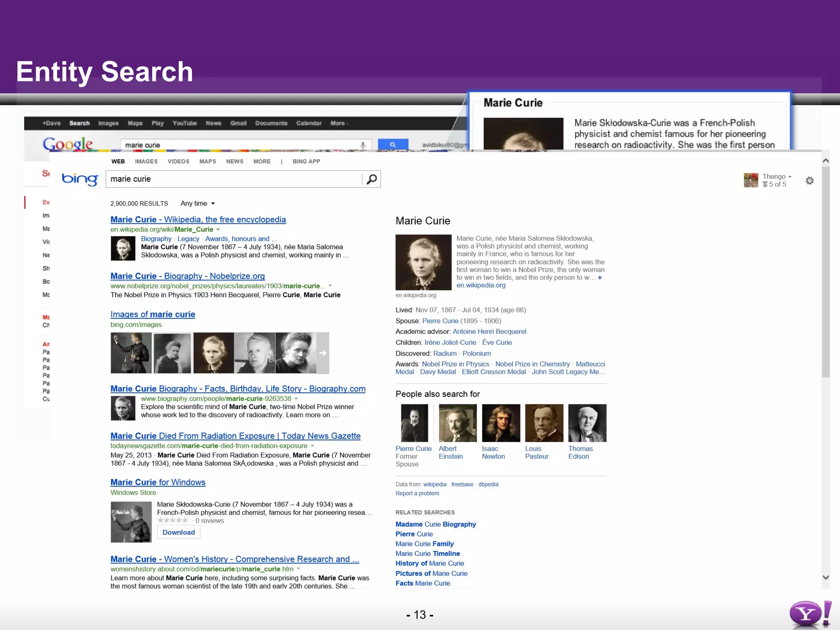
Task: Click Nobel Prize in Physics award link
Action: (x=455, y=364)
